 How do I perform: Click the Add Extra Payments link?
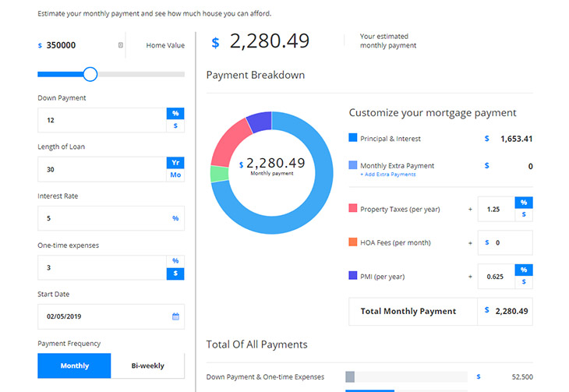coord(387,175)
